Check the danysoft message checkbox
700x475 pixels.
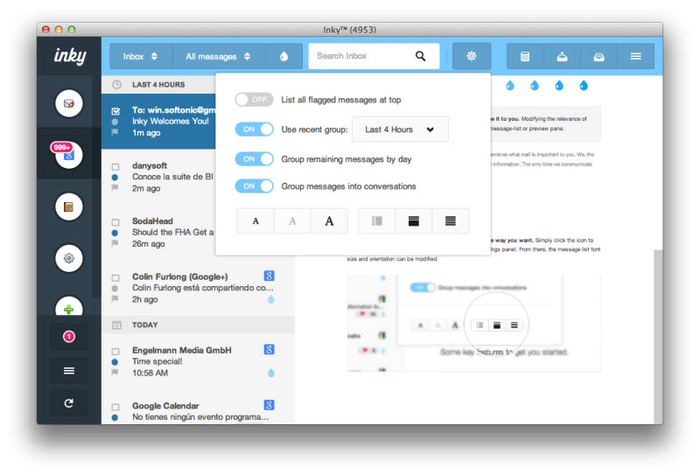[115, 167]
